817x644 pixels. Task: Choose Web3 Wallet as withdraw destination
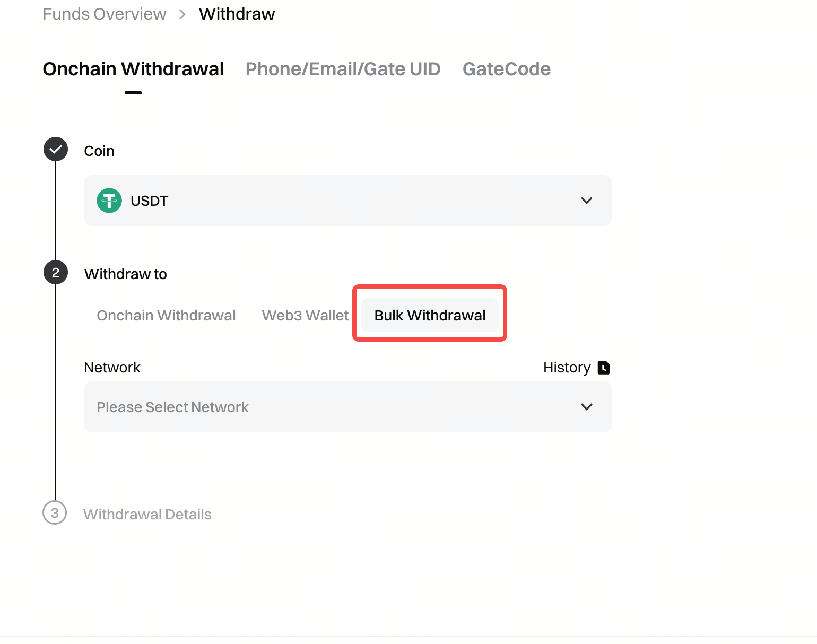(305, 316)
